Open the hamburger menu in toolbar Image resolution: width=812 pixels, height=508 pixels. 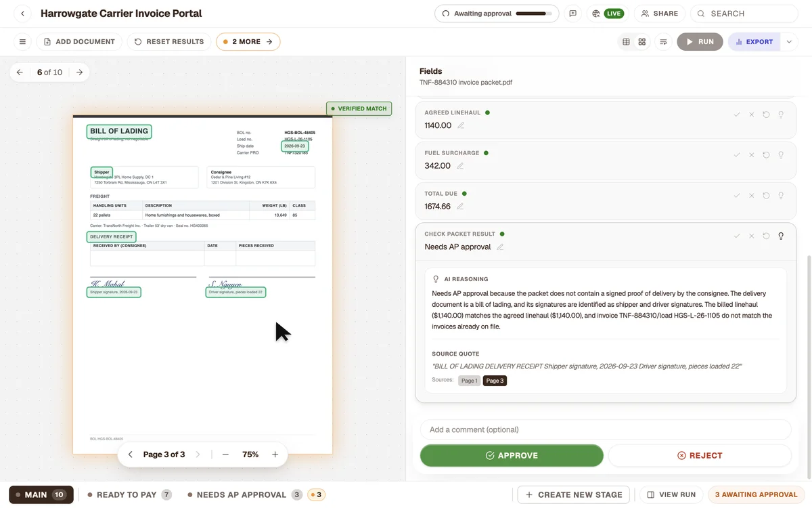coord(22,42)
